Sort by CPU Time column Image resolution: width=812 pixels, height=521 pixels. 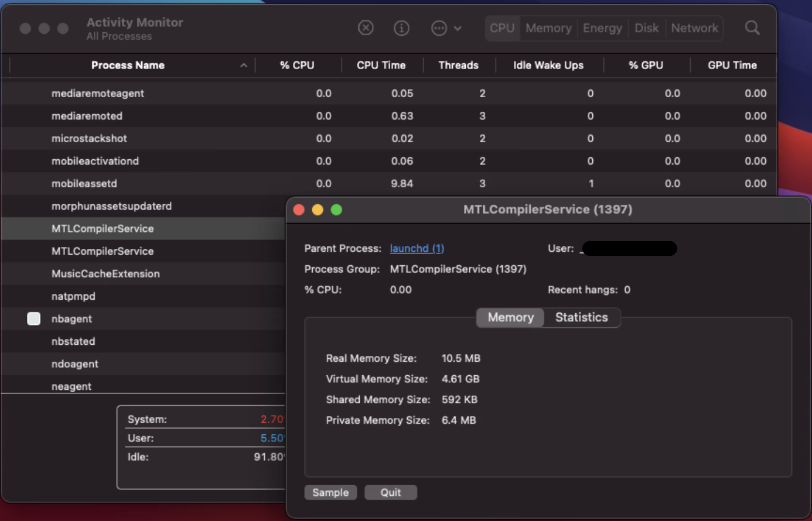click(x=381, y=65)
